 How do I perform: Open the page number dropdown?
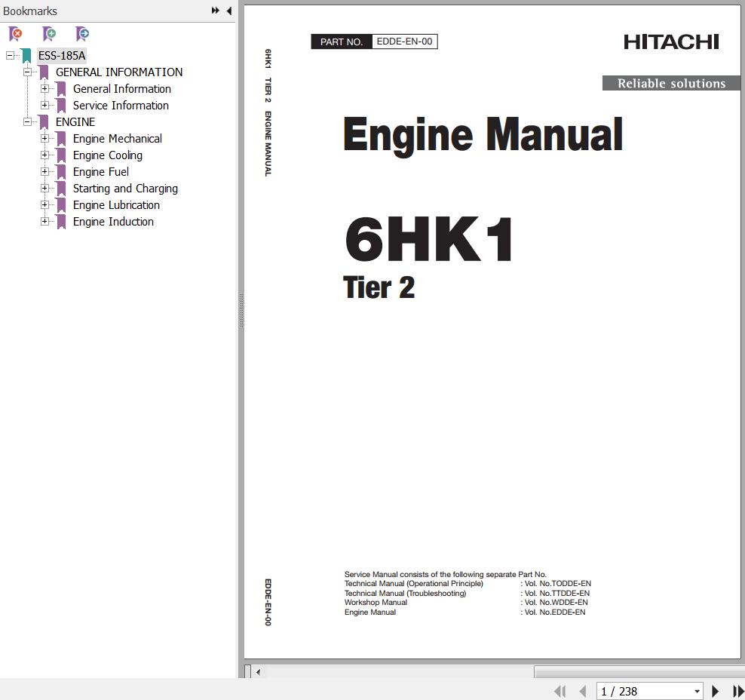pyautogui.click(x=697, y=692)
